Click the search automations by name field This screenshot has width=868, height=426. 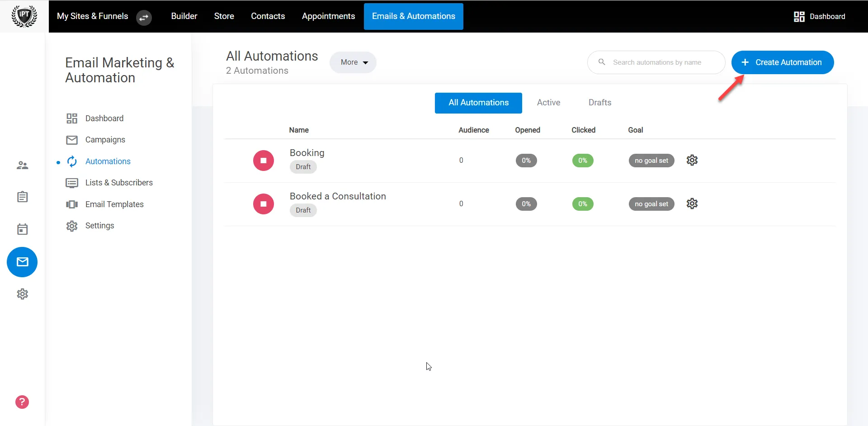[656, 62]
